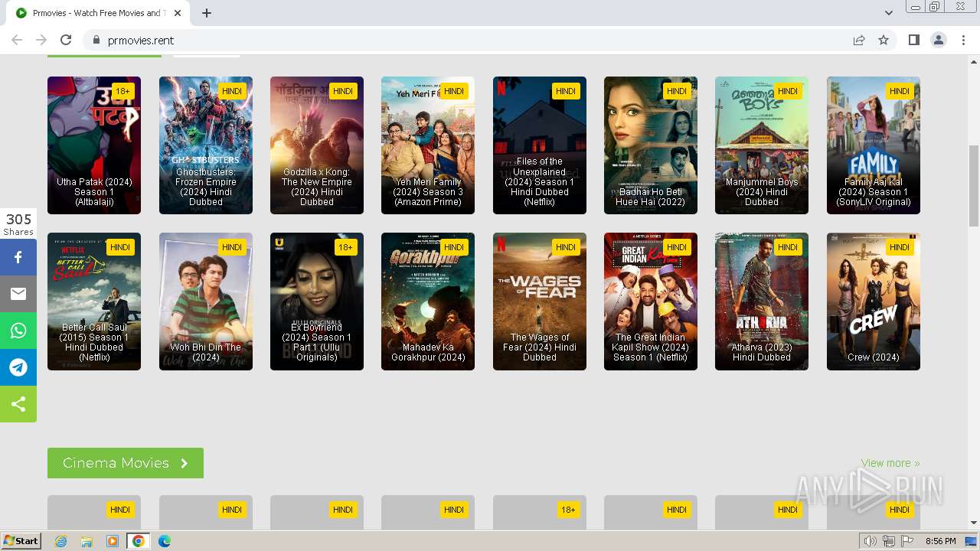Click the taskbar clock showing 8:56 PM
This screenshot has height=551, width=980.
pyautogui.click(x=940, y=541)
